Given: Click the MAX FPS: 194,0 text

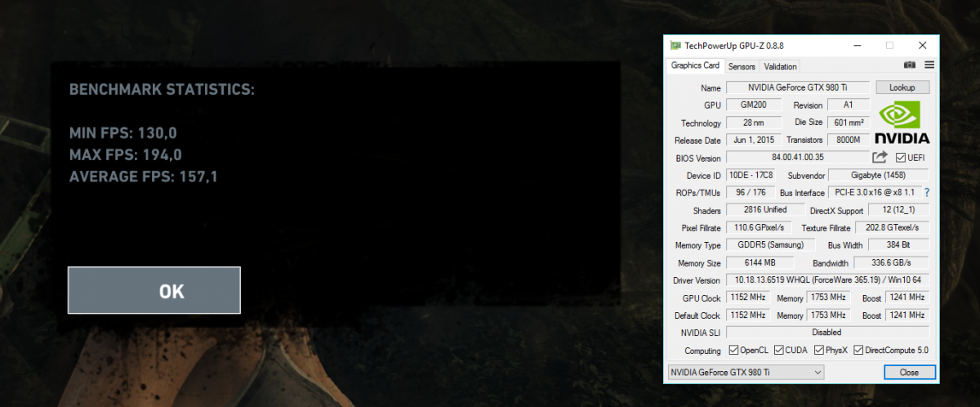Looking at the screenshot, I should point(125,154).
